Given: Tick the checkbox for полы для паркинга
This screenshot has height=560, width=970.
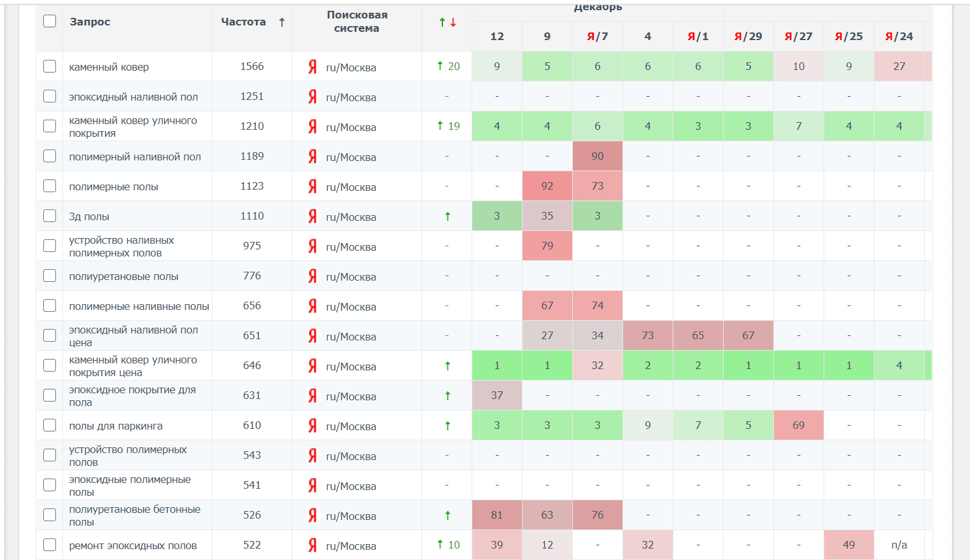Looking at the screenshot, I should coord(50,425).
